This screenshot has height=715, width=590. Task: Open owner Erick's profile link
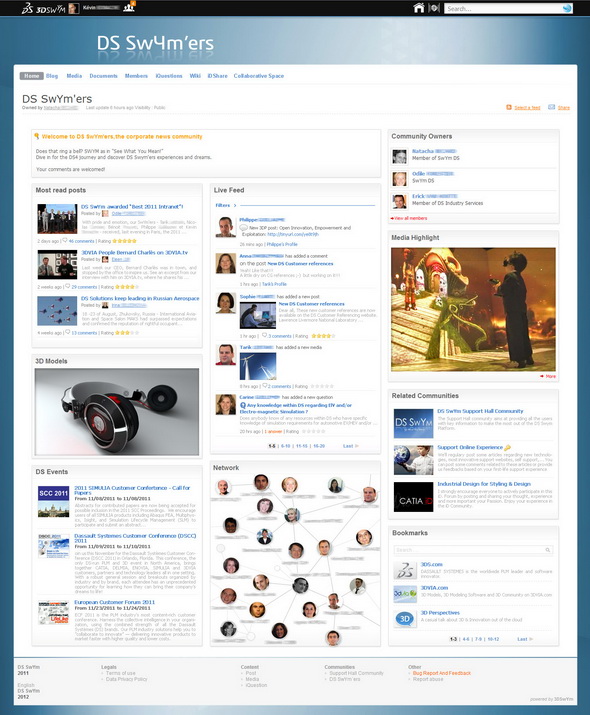pos(434,196)
